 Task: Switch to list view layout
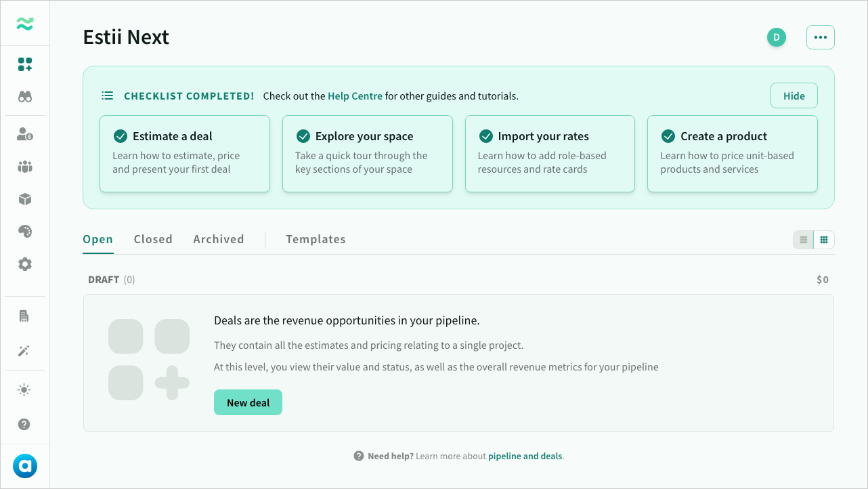804,240
